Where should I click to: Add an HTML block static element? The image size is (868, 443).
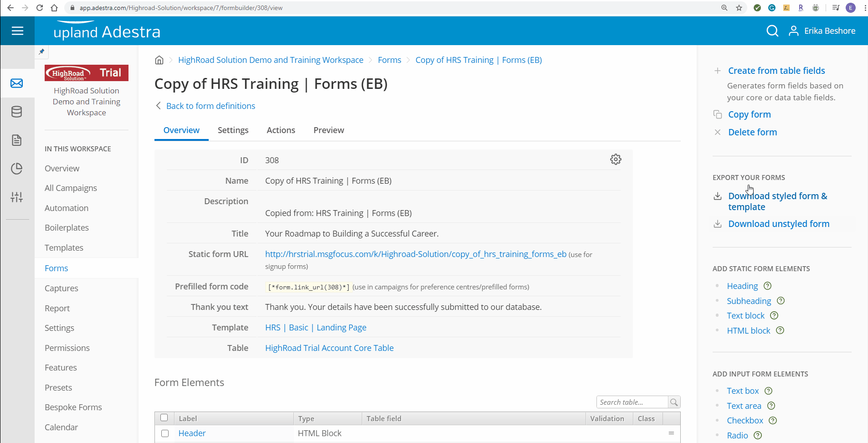tap(748, 330)
